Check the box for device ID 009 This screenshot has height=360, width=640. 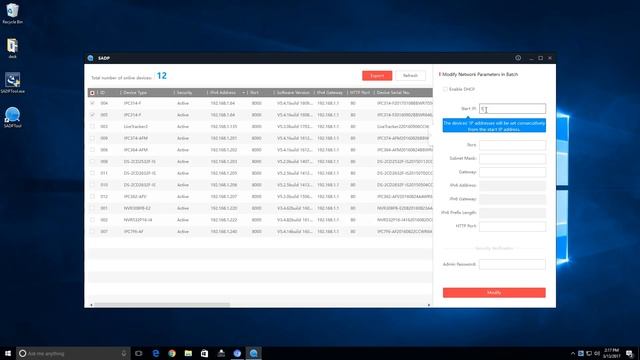coord(92,138)
